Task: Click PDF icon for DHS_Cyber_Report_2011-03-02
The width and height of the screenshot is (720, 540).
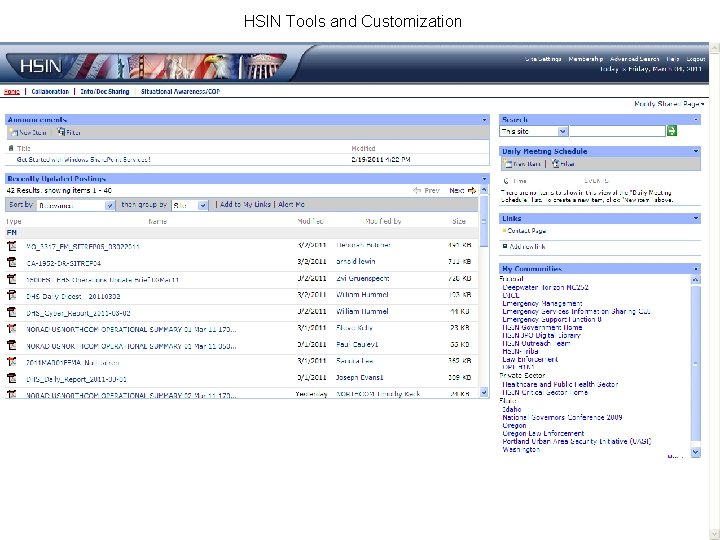Action: pyautogui.click(x=11, y=312)
